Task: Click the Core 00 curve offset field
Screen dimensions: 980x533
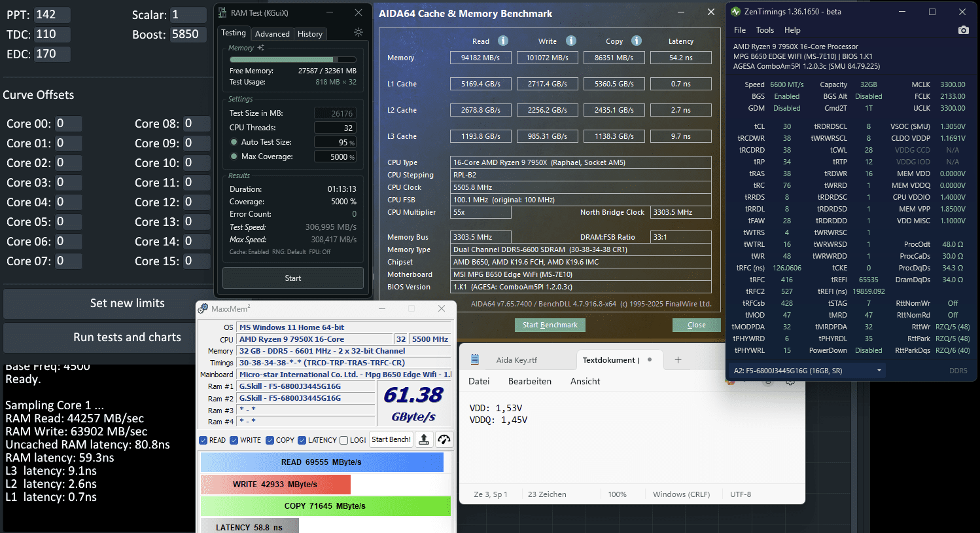Action: [68, 124]
